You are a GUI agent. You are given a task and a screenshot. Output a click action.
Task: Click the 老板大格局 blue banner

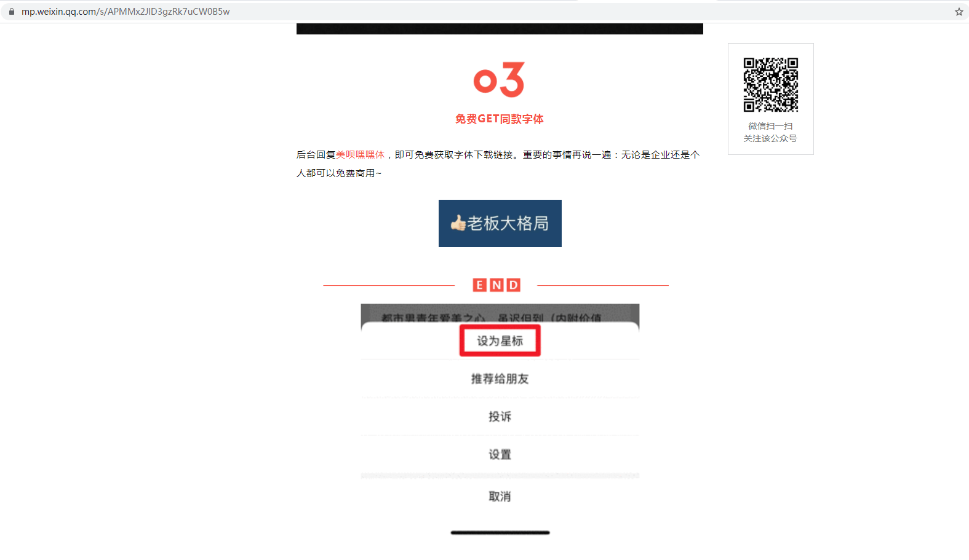pos(500,223)
